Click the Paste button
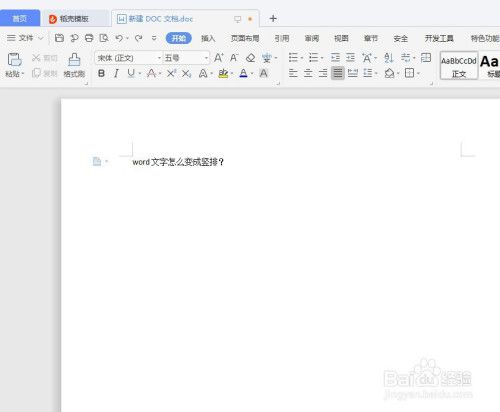 click(x=14, y=65)
